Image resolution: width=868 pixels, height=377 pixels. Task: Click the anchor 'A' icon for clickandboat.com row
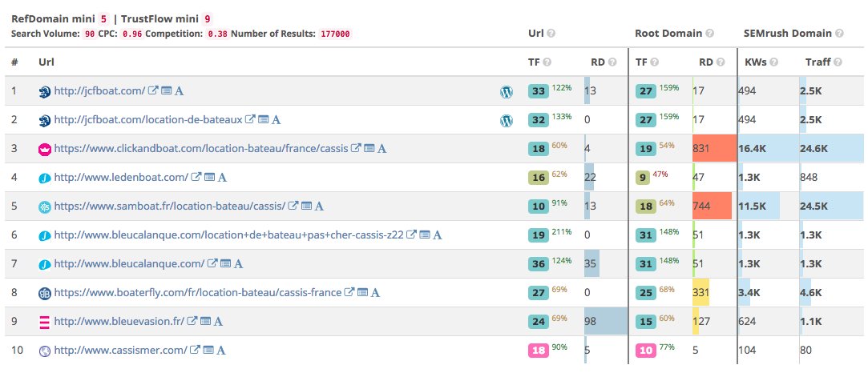[382, 148]
